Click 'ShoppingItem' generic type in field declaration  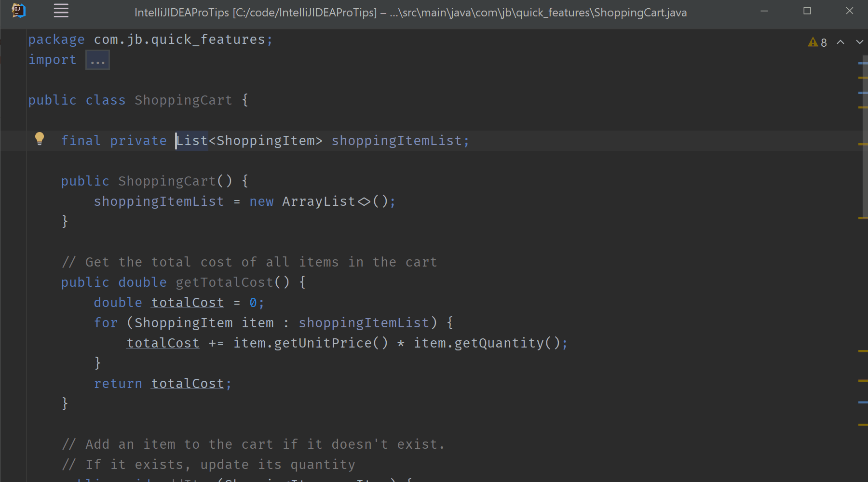pyautogui.click(x=265, y=141)
